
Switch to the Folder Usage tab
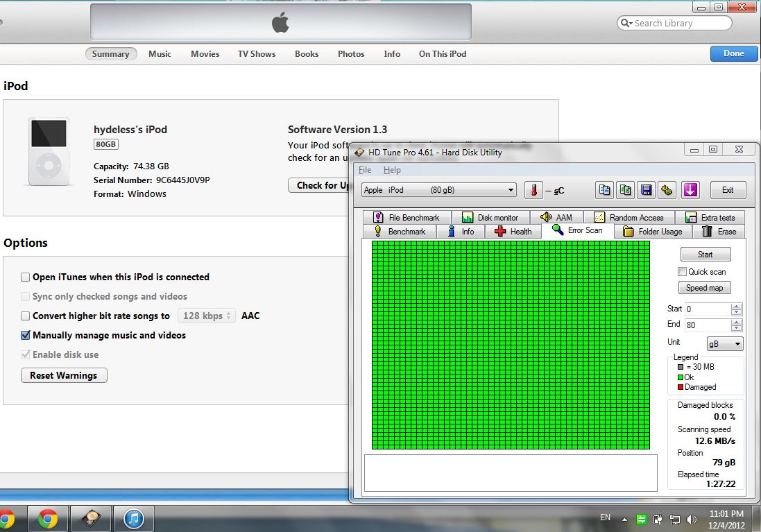[x=652, y=232]
